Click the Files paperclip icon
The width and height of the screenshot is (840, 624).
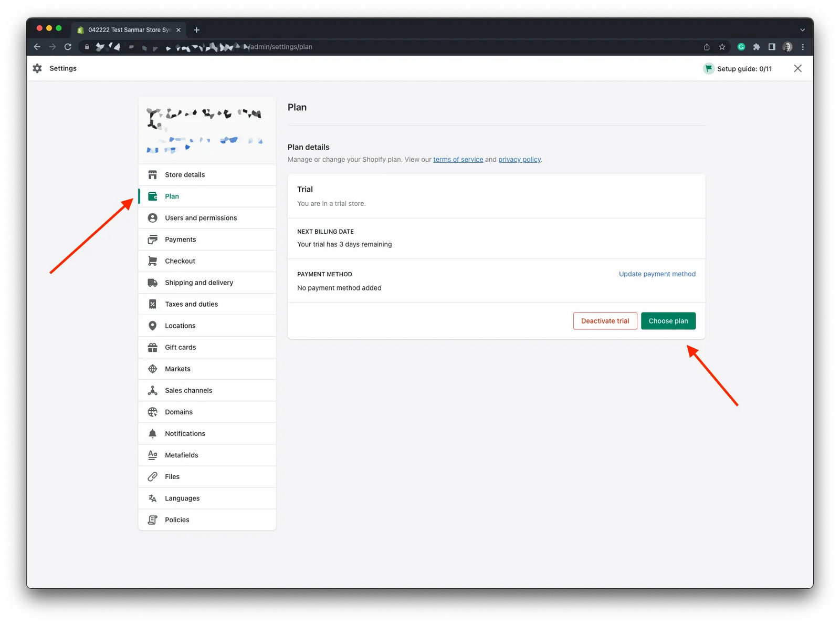click(x=153, y=476)
